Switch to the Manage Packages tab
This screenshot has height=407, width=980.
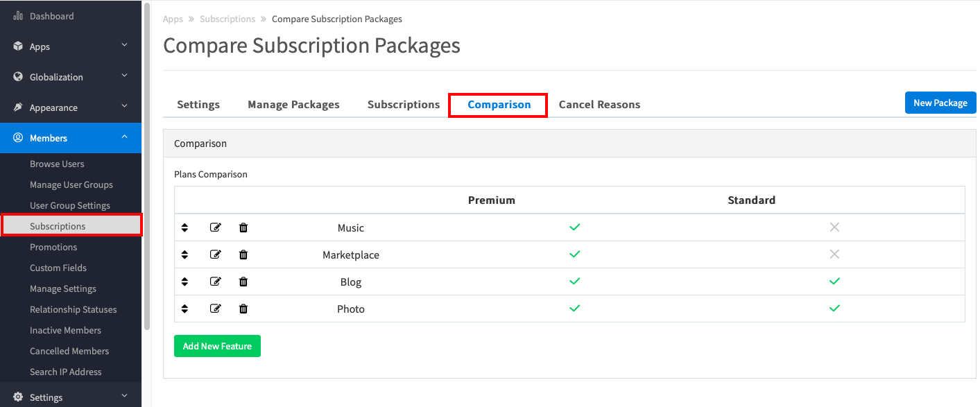click(293, 105)
